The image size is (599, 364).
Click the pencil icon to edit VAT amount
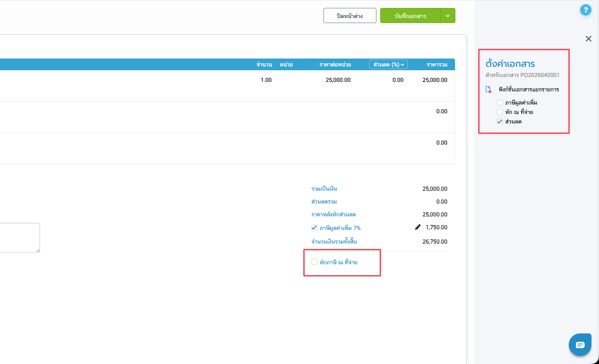pyautogui.click(x=418, y=227)
